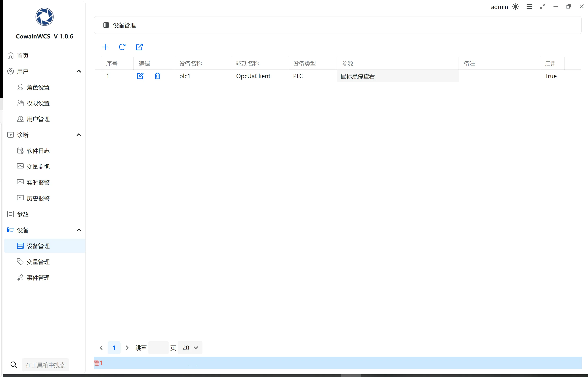
Task: Click the add device plus icon
Action: tap(105, 47)
